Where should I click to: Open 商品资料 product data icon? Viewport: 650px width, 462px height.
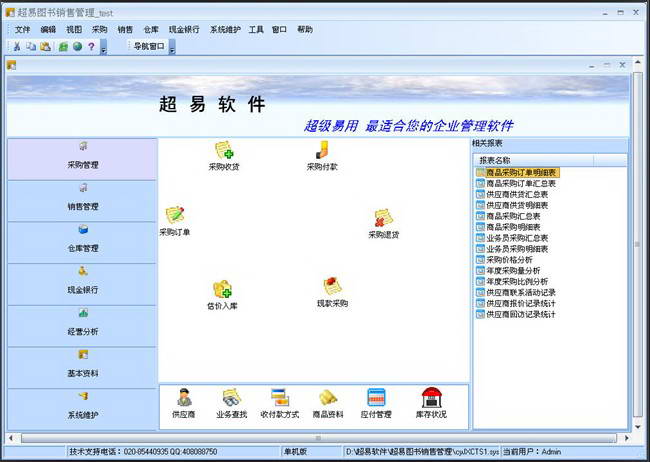pyautogui.click(x=328, y=403)
